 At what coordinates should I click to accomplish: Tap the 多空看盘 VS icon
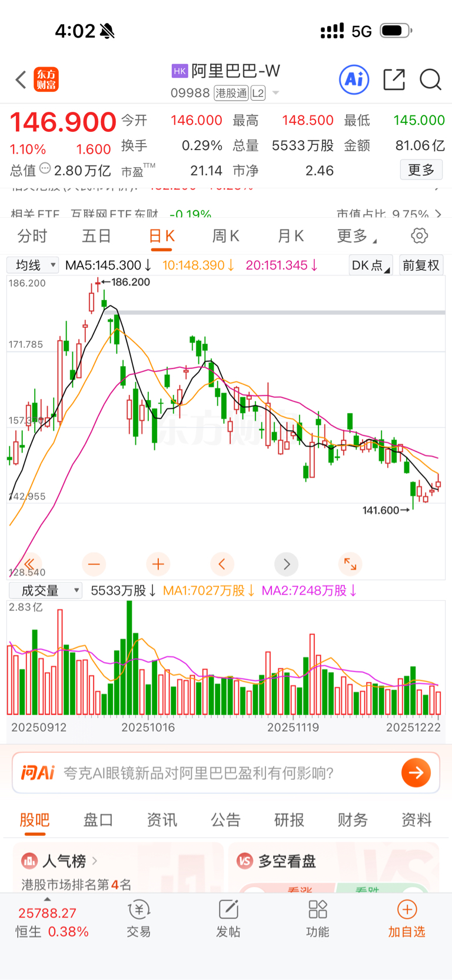[245, 861]
